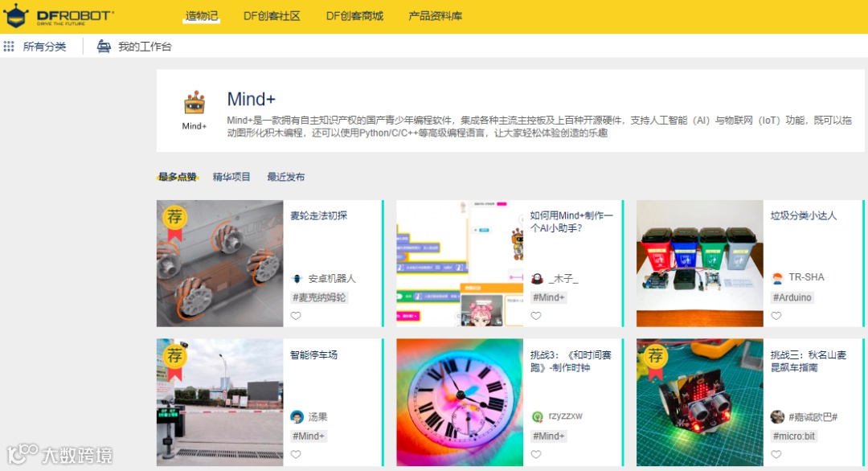This screenshot has height=471, width=868.
Task: Open DF创客社区 in top navigation
Action: [x=272, y=16]
